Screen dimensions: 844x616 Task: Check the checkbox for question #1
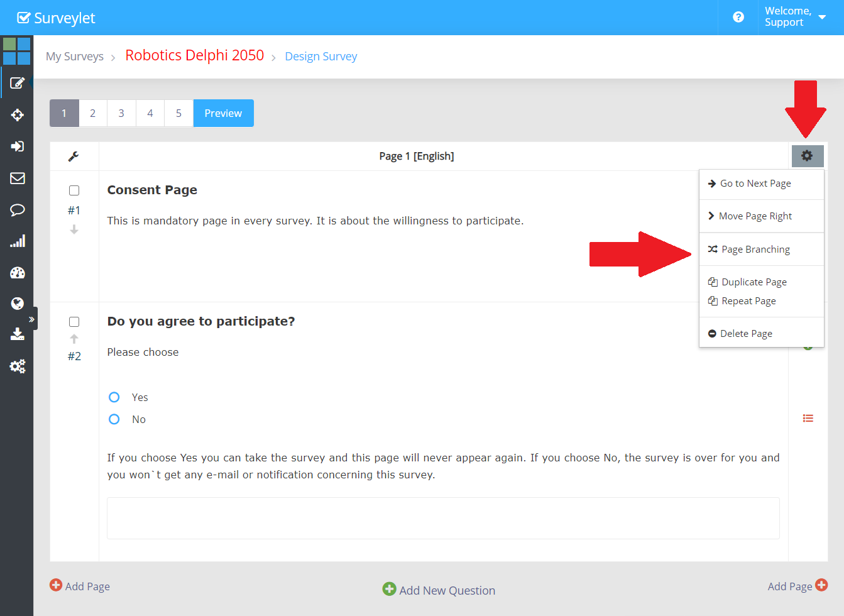tap(74, 190)
